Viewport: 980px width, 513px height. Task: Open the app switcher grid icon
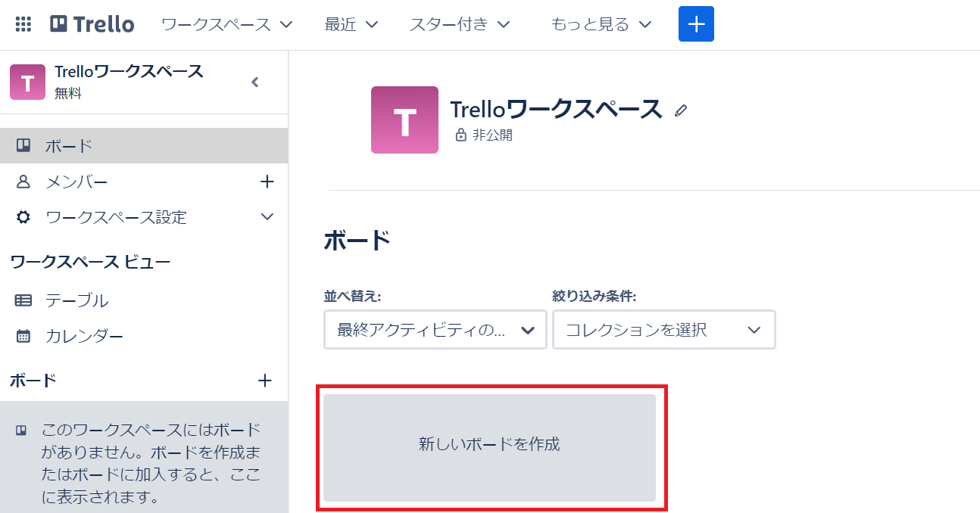[x=23, y=24]
